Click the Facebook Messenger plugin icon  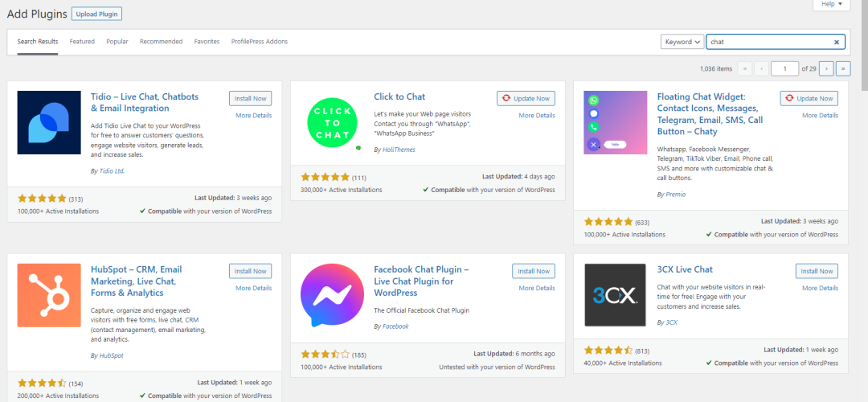pos(332,295)
